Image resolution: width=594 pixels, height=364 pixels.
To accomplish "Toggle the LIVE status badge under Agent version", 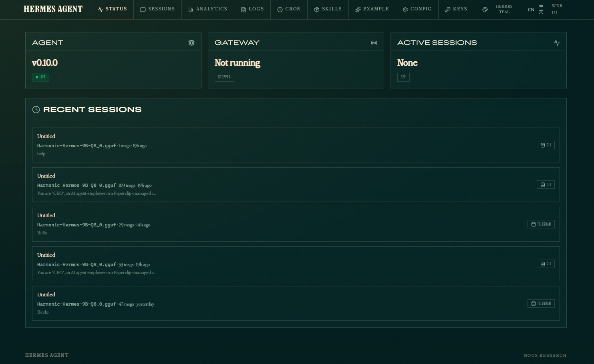I will 40,77.
